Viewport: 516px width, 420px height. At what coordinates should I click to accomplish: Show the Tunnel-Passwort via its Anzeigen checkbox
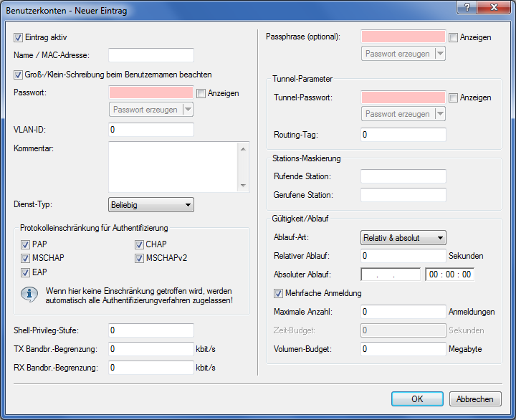[x=454, y=97]
